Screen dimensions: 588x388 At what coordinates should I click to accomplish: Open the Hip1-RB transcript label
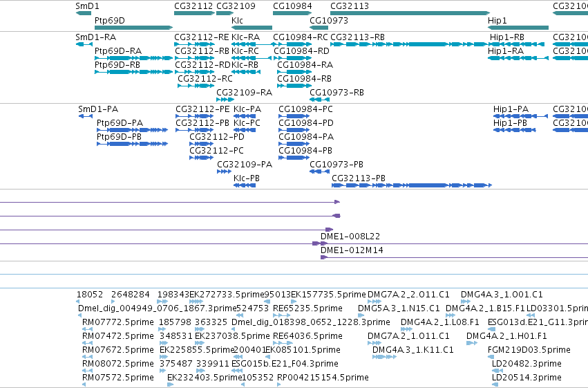[507, 37]
